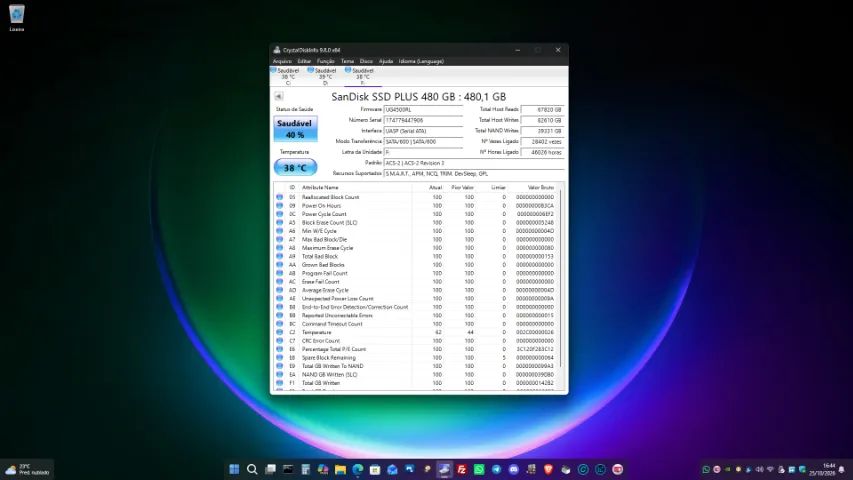Open the volume control in system tray

click(x=759, y=469)
